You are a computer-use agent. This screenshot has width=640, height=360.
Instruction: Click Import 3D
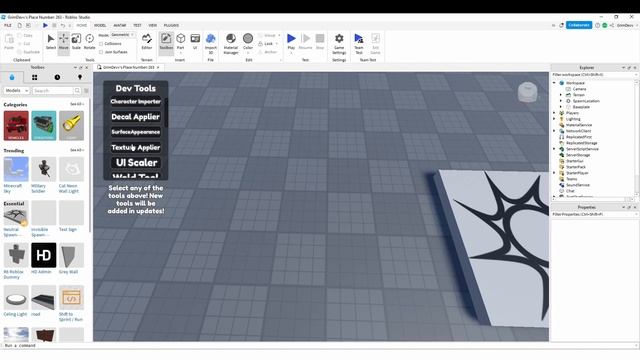211,44
